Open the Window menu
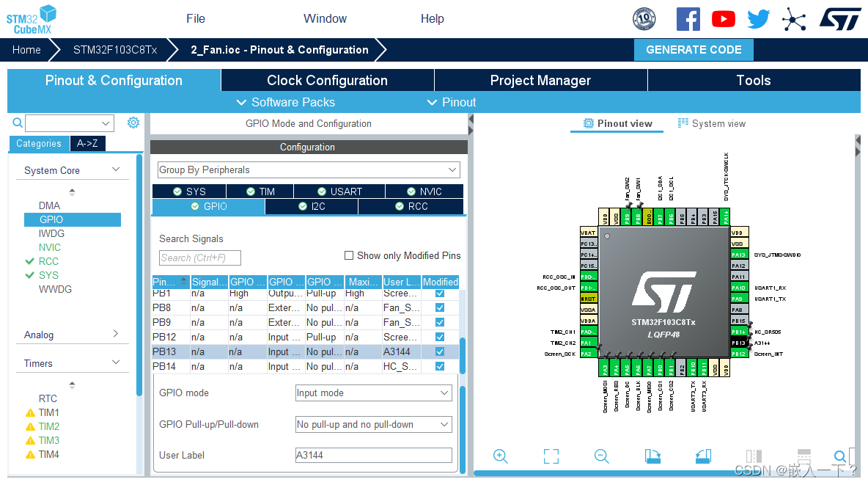The image size is (868, 485). (x=325, y=19)
